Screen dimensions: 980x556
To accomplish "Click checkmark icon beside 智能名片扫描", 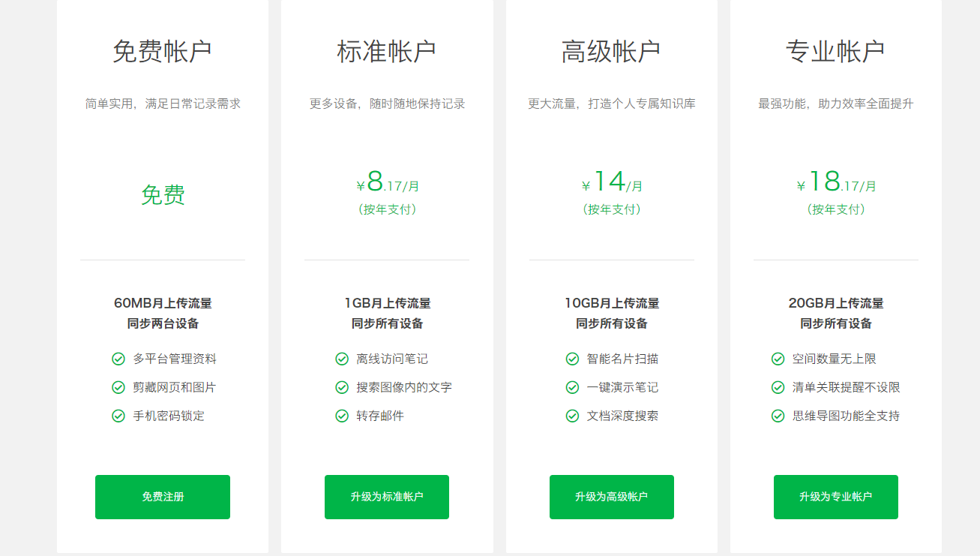I will [572, 359].
